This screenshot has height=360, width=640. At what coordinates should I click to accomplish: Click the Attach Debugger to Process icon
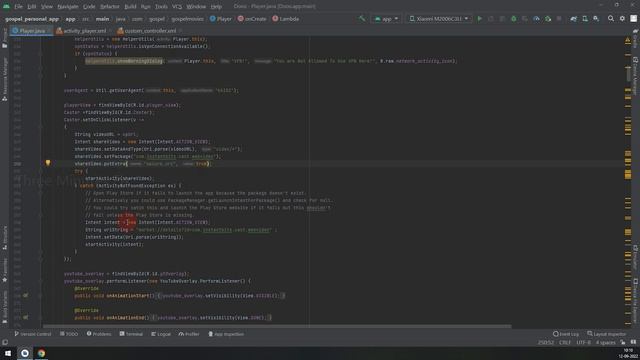coord(548,19)
